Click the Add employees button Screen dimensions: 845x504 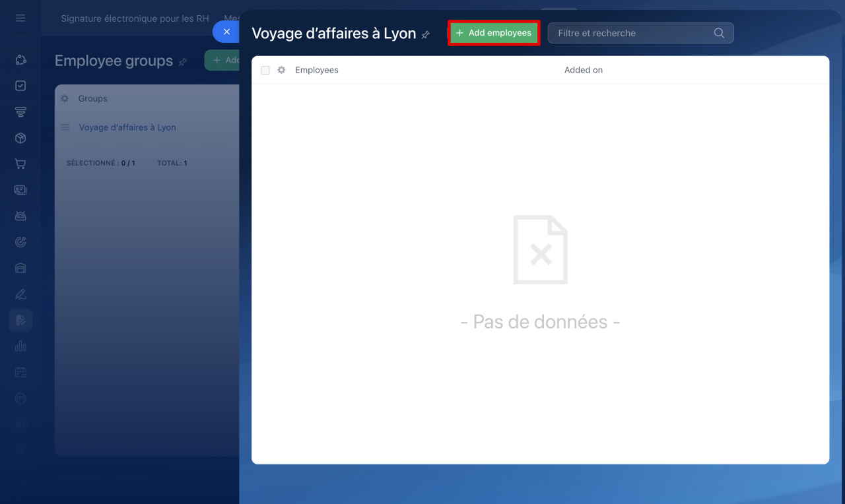click(x=494, y=33)
